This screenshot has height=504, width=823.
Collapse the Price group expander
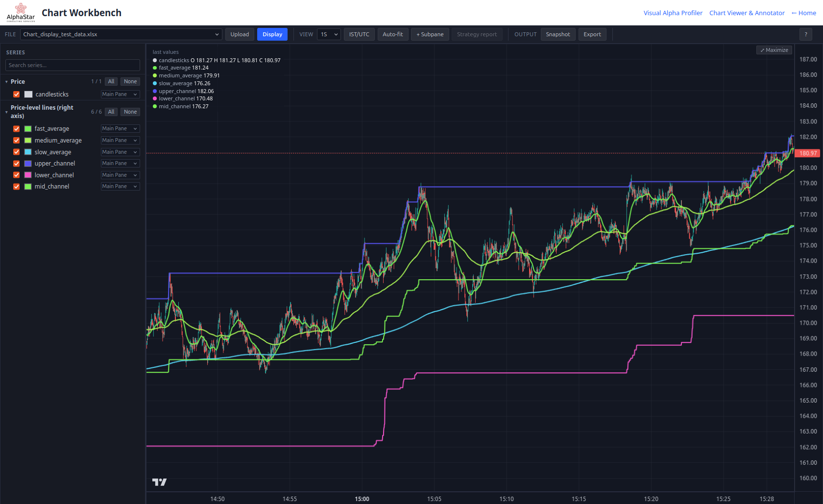7,82
